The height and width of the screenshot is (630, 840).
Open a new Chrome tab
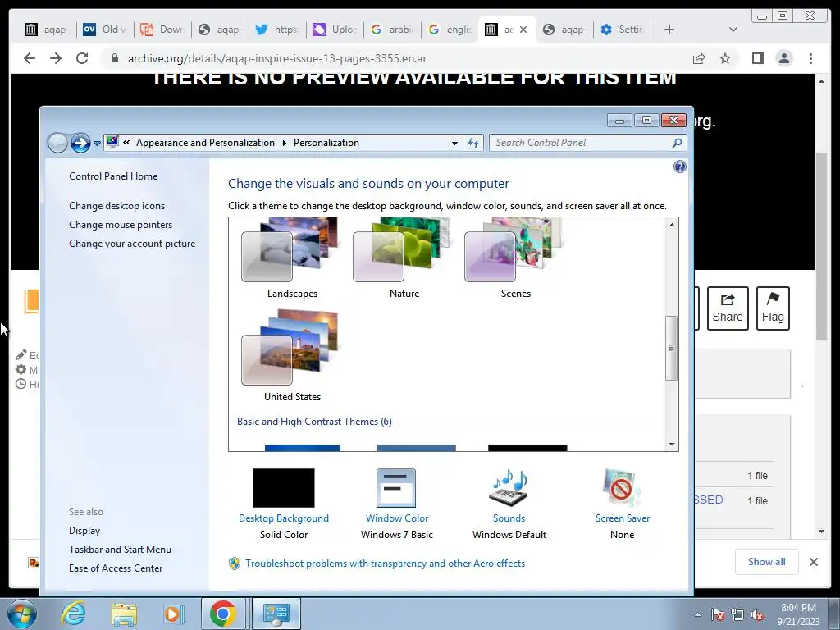click(669, 30)
